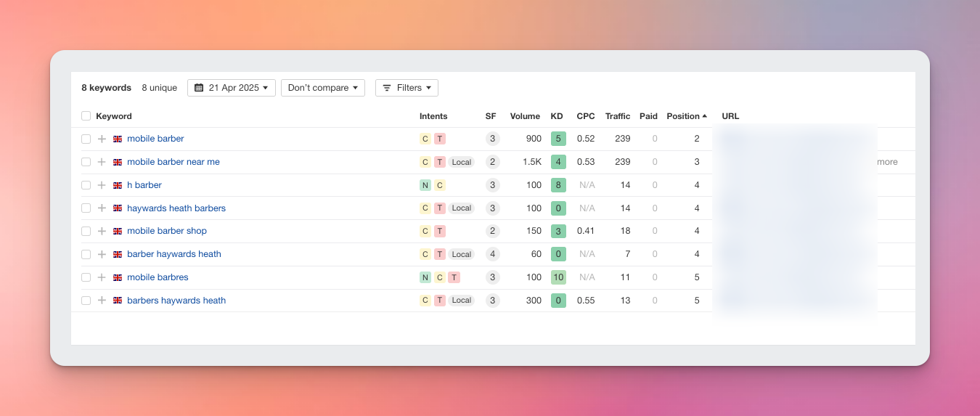This screenshot has height=416, width=980.
Task: Click the UK flag icon of 'mobile barbres'
Action: point(118,277)
